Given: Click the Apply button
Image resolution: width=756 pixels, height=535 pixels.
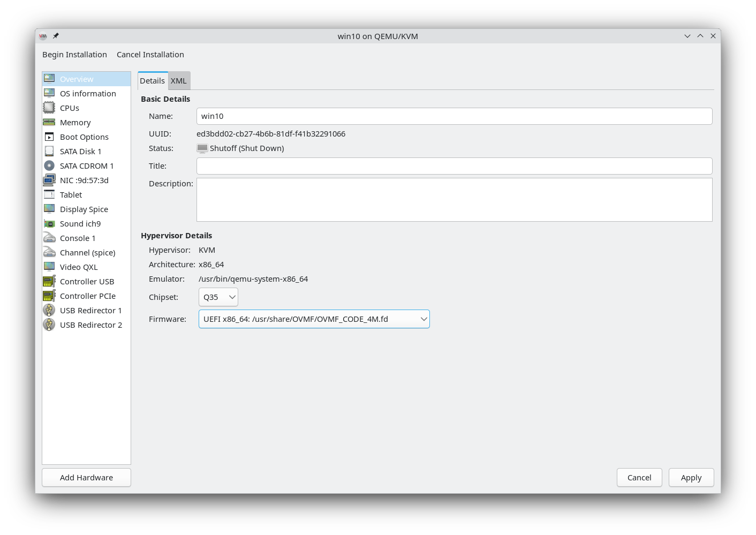Looking at the screenshot, I should point(691,478).
